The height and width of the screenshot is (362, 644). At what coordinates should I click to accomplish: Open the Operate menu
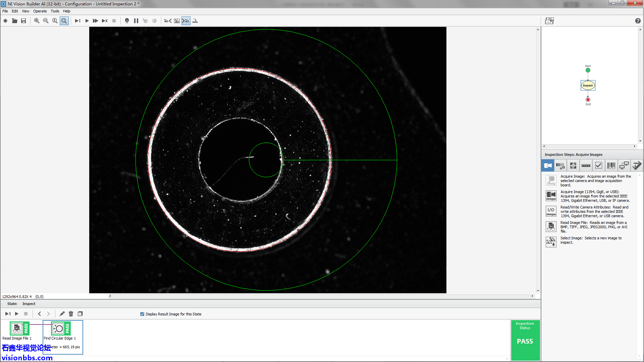pyautogui.click(x=40, y=11)
